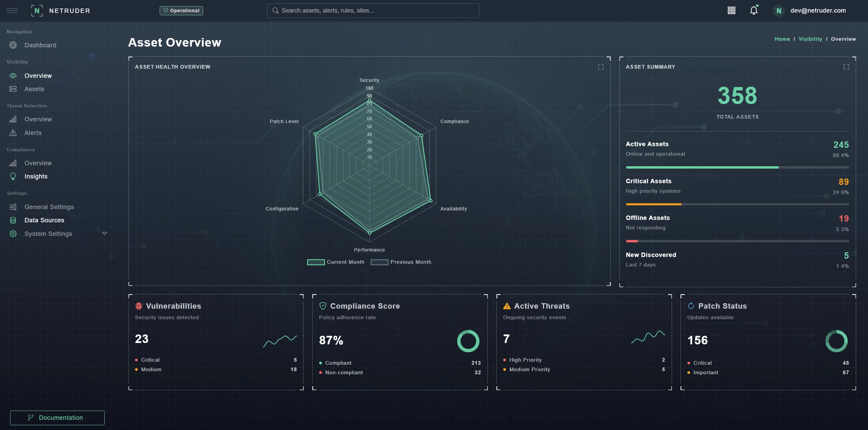868x430 pixels.
Task: Expand Asset Health Overview fullscreen
Action: pyautogui.click(x=601, y=67)
